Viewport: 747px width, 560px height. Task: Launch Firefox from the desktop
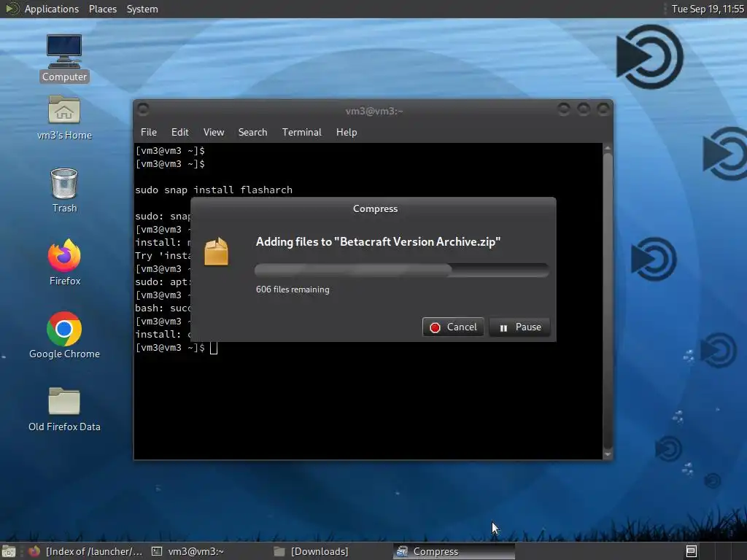[x=64, y=262]
